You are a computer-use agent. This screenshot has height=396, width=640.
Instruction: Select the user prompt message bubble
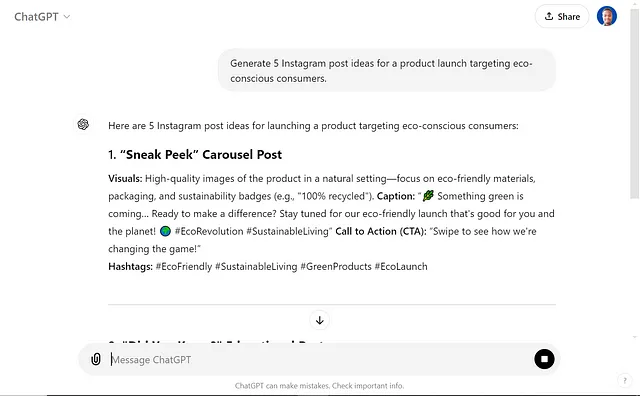387,70
